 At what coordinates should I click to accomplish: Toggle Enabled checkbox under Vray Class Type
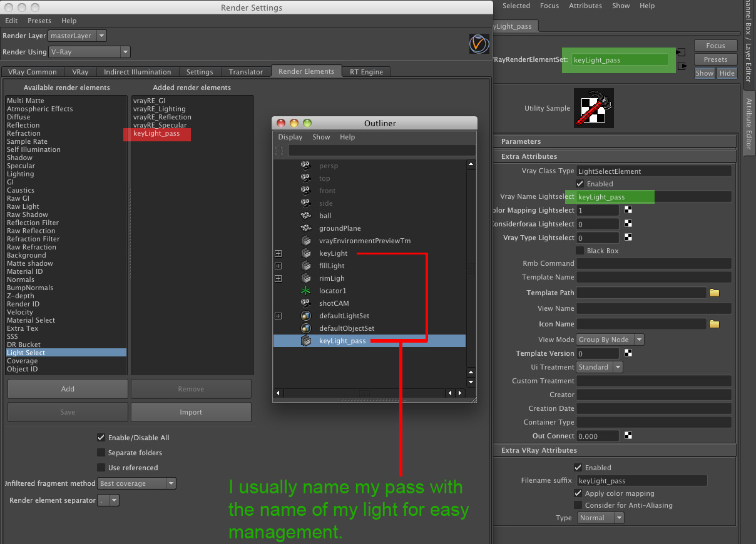(x=580, y=184)
